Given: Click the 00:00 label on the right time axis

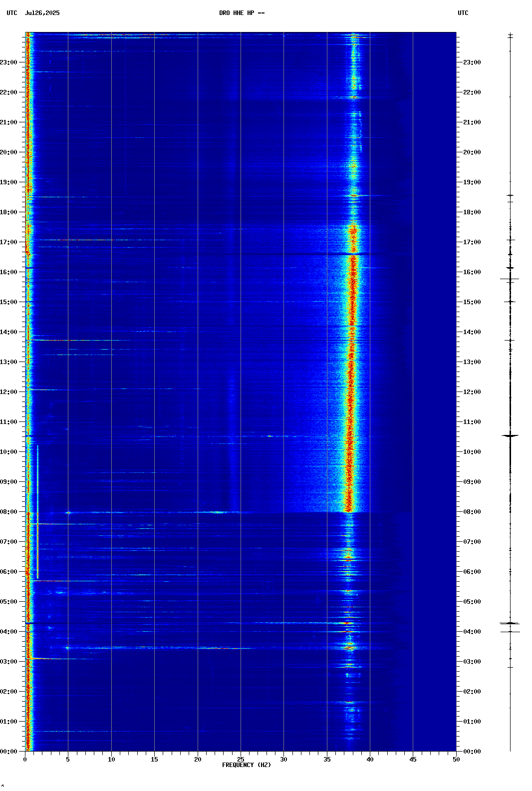Looking at the screenshot, I should [472, 752].
